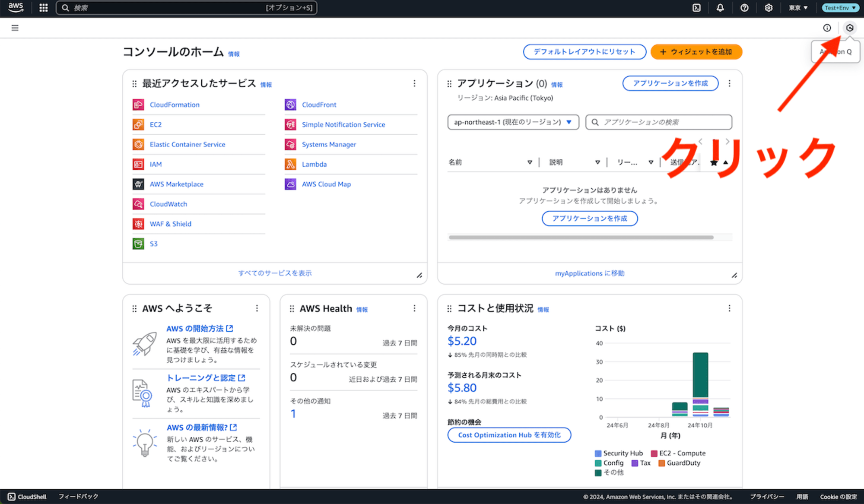Open the hamburger side navigation menu

coord(15,28)
